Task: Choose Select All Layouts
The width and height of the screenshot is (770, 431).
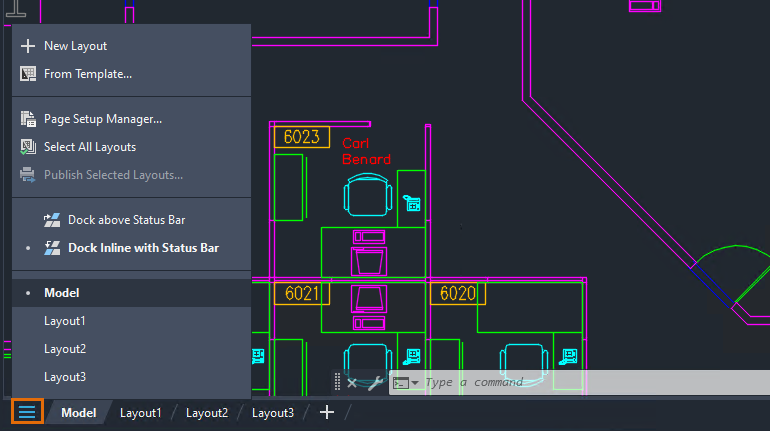Action: pyautogui.click(x=131, y=147)
